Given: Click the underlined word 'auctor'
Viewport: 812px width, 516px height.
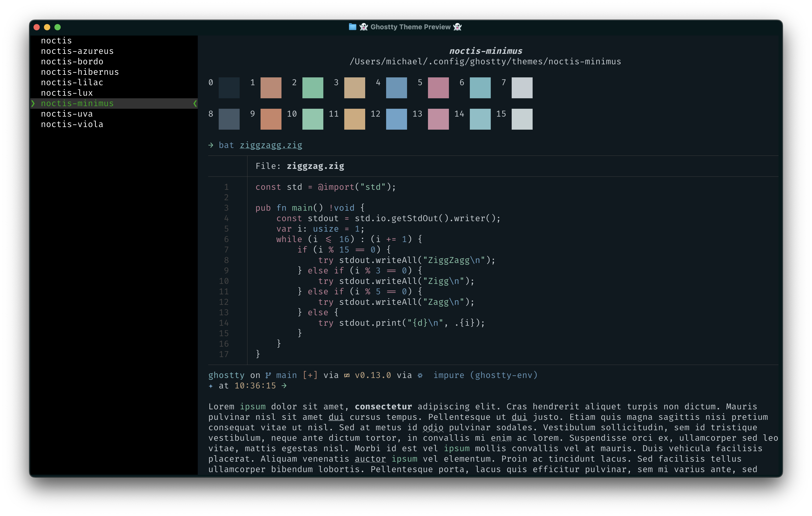Looking at the screenshot, I should 370,459.
